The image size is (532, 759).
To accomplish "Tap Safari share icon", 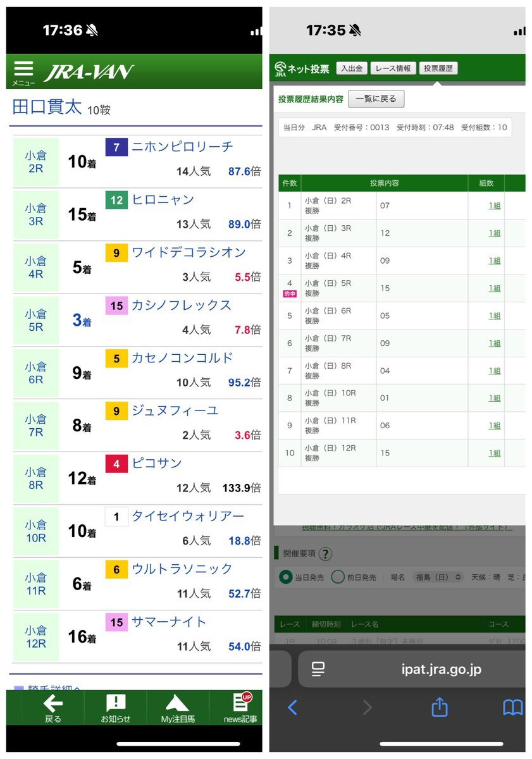I will click(440, 707).
